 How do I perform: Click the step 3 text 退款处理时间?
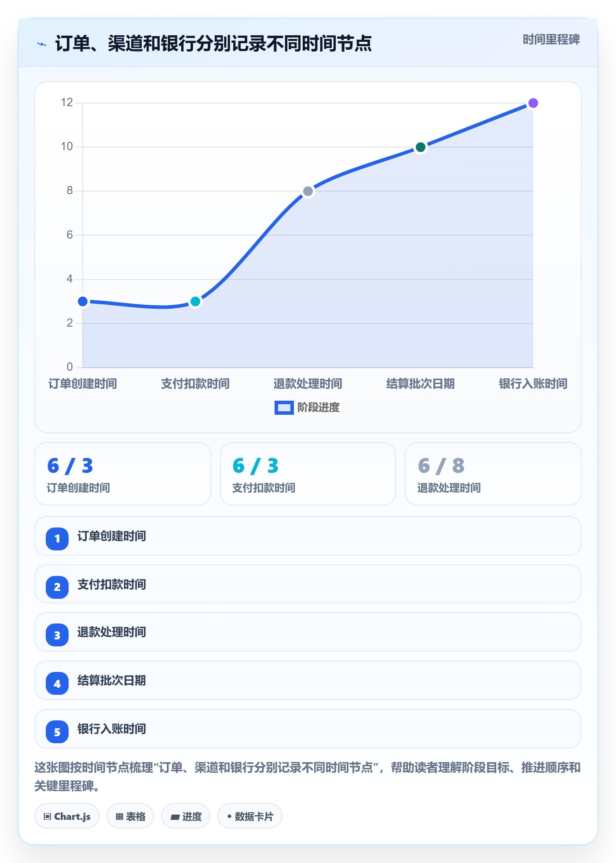point(112,632)
